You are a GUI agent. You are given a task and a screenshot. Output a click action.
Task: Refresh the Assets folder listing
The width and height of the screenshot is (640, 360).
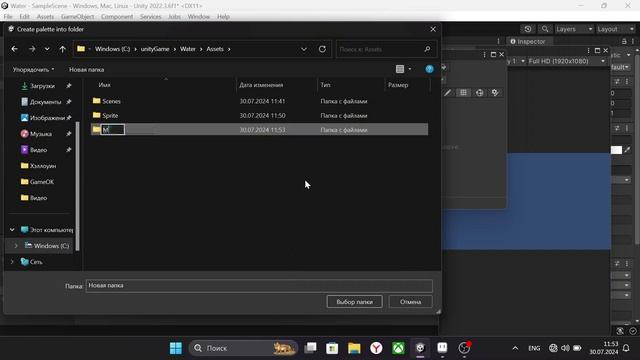[322, 49]
